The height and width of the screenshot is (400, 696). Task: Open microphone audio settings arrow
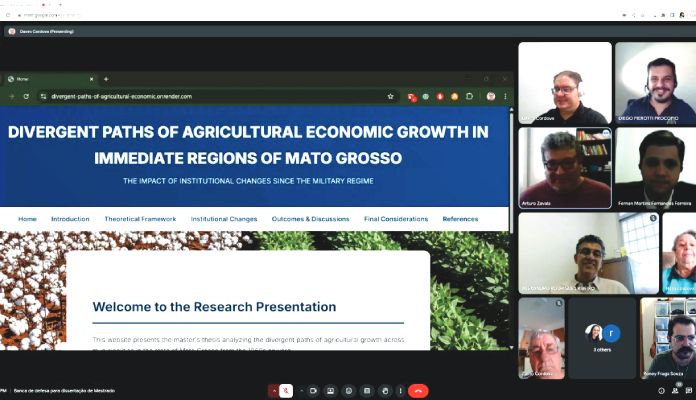(x=274, y=391)
